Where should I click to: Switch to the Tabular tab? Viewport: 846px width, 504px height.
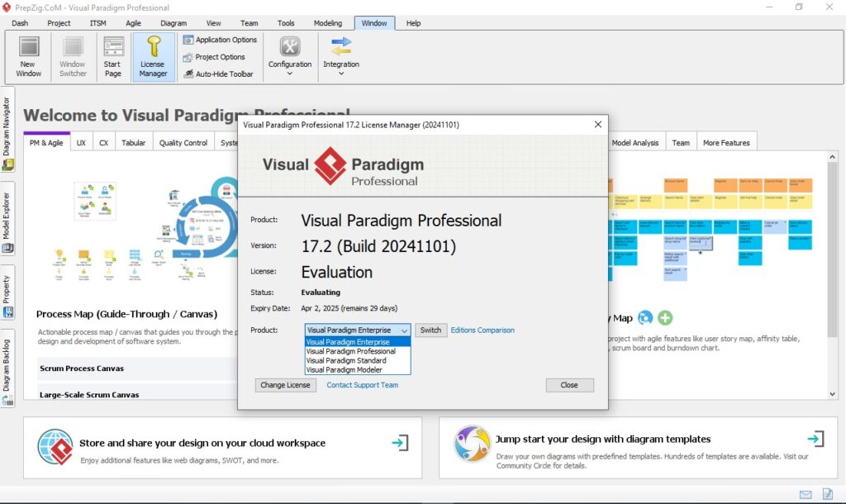(x=133, y=142)
